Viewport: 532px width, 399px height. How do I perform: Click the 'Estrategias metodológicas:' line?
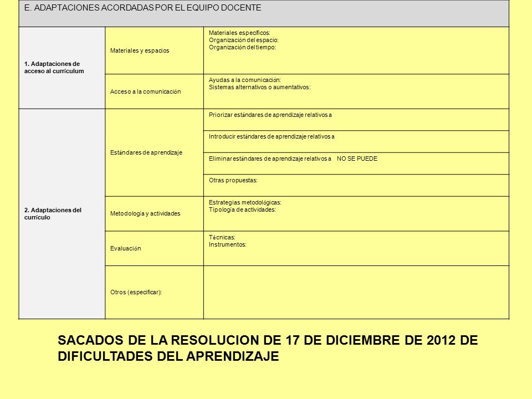245,203
